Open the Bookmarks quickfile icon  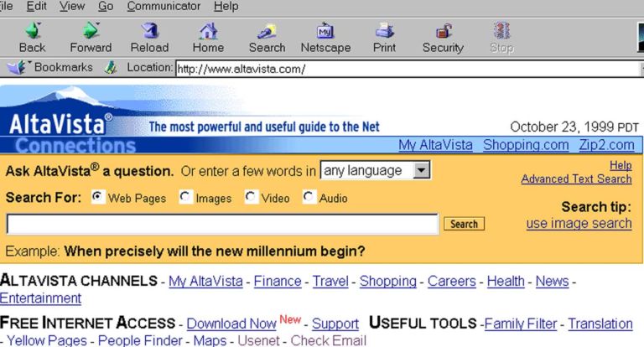pyautogui.click(x=17, y=67)
